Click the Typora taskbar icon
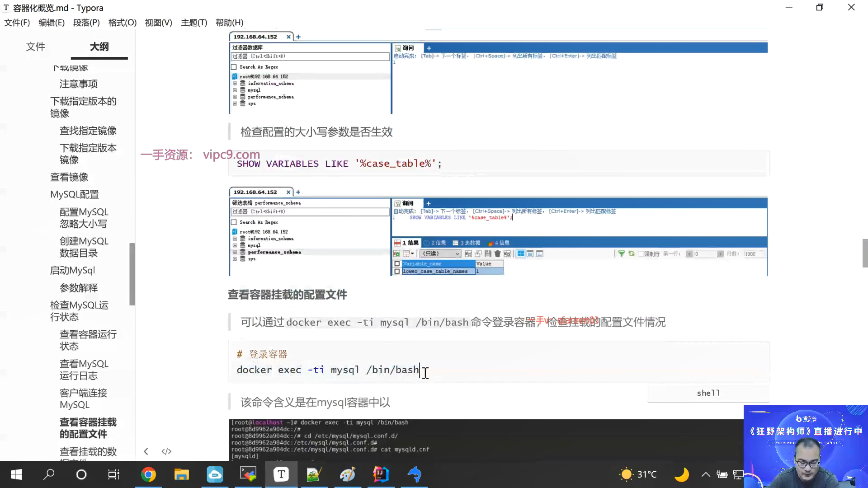This screenshot has height=488, width=868. [281, 474]
